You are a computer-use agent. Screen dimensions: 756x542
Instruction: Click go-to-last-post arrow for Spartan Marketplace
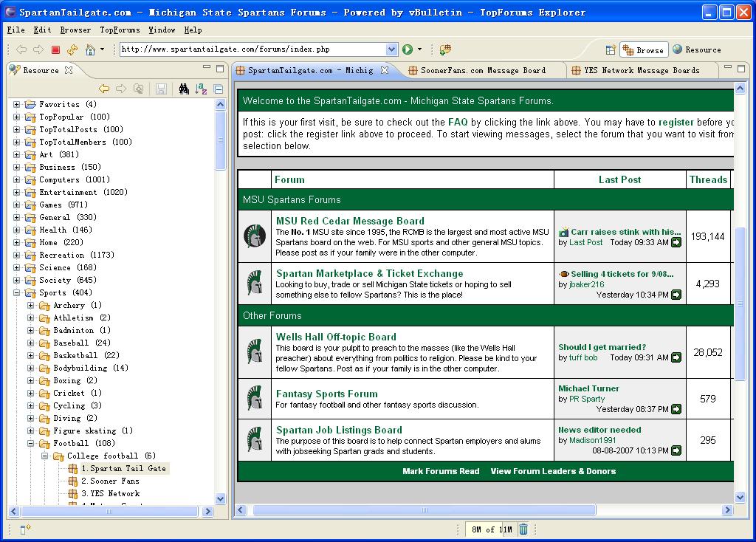pos(676,295)
